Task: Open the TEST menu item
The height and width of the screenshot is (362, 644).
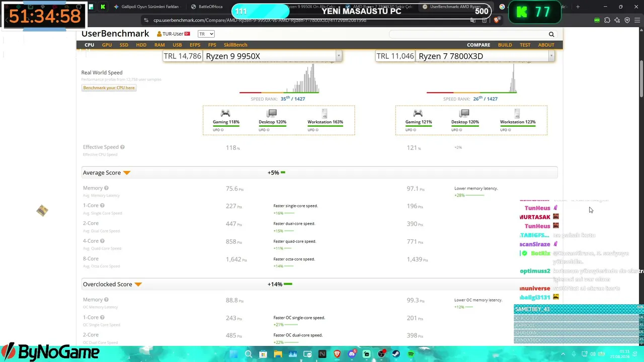Action: [x=525, y=45]
